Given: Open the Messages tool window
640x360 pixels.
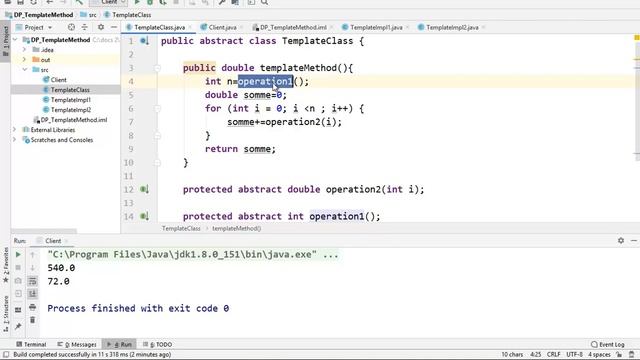Looking at the screenshot, I should pos(77,344).
